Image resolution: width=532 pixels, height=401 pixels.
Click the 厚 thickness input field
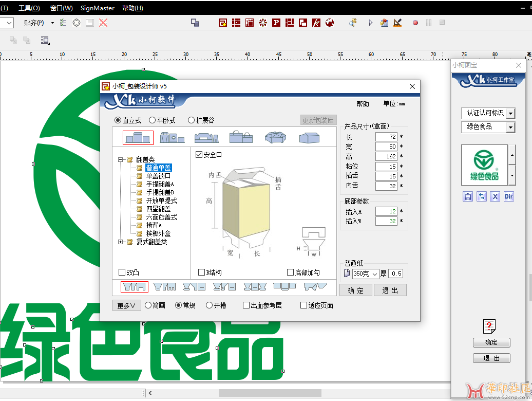click(x=395, y=274)
